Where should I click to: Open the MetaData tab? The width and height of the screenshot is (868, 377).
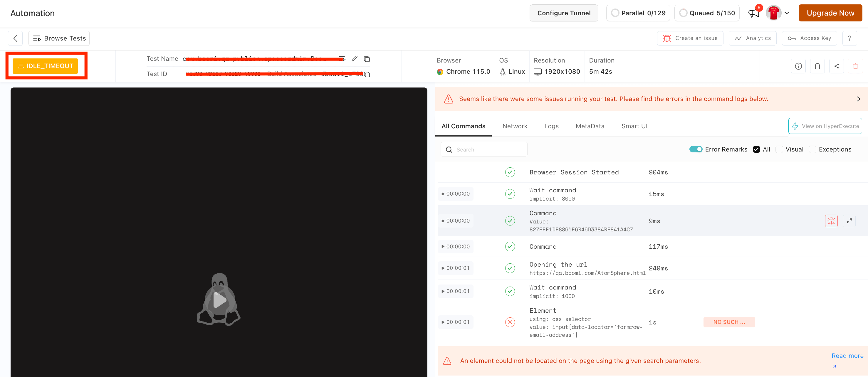(590, 126)
